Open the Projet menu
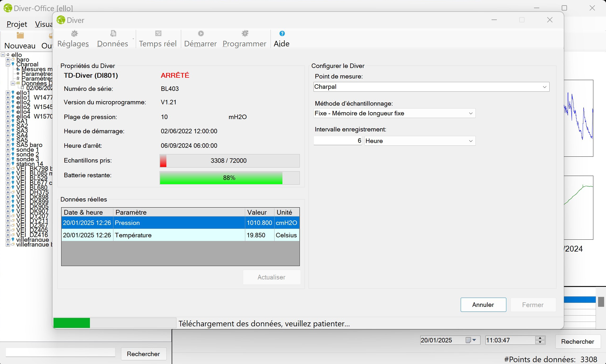 (x=17, y=24)
